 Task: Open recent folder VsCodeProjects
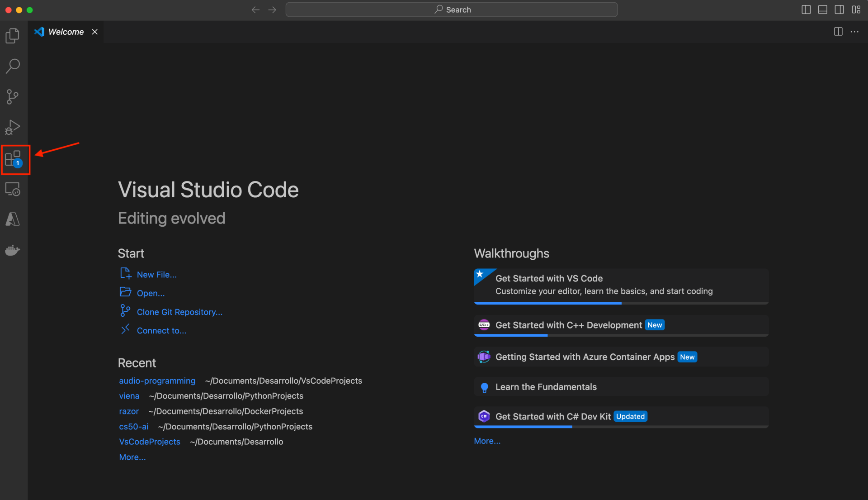coord(150,442)
